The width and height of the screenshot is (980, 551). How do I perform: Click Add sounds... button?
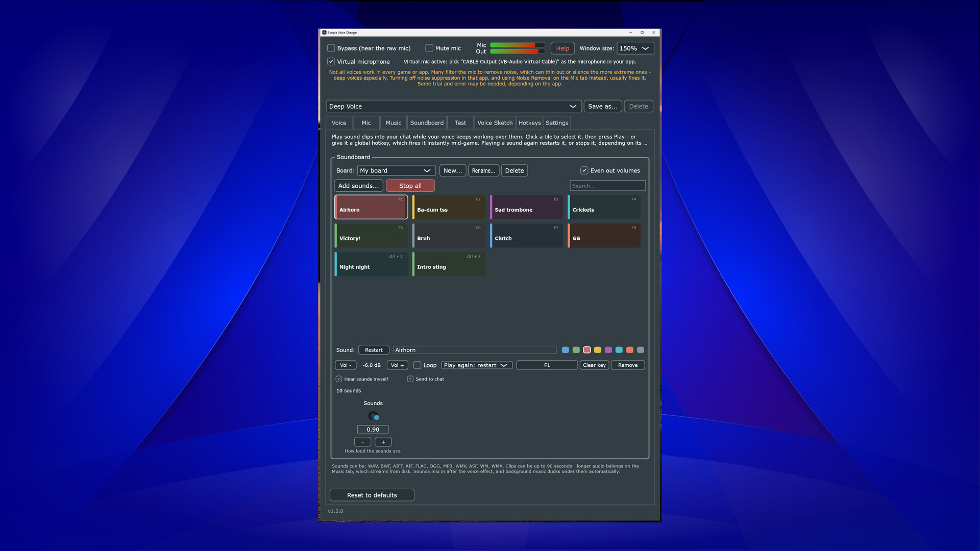click(358, 186)
